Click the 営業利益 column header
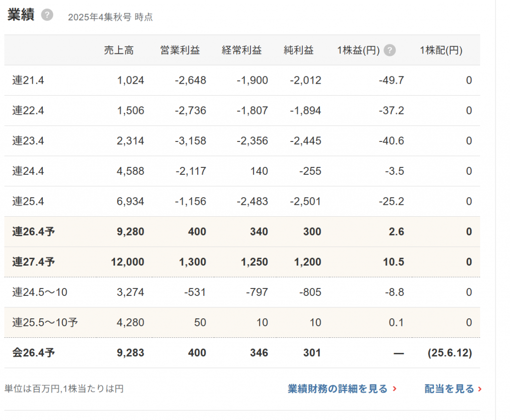 [180, 50]
